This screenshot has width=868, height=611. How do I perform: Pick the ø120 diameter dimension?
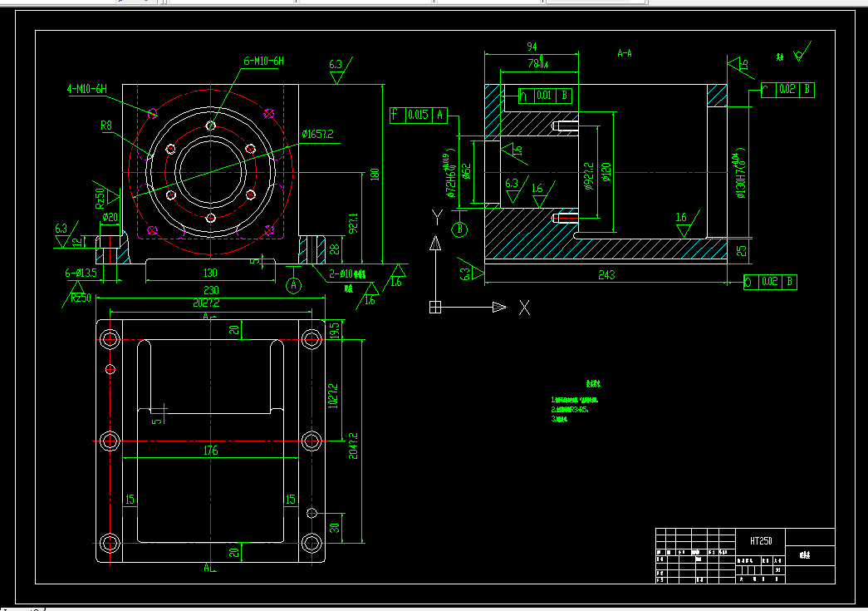pyautogui.click(x=606, y=172)
